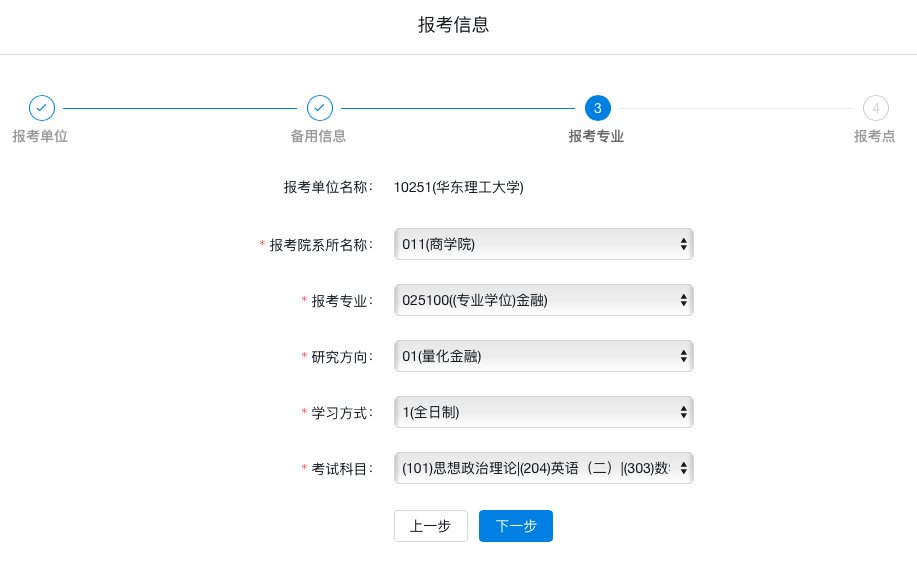The width and height of the screenshot is (917, 563).
Task: Click the 学习方式 field label
Action: tap(342, 413)
